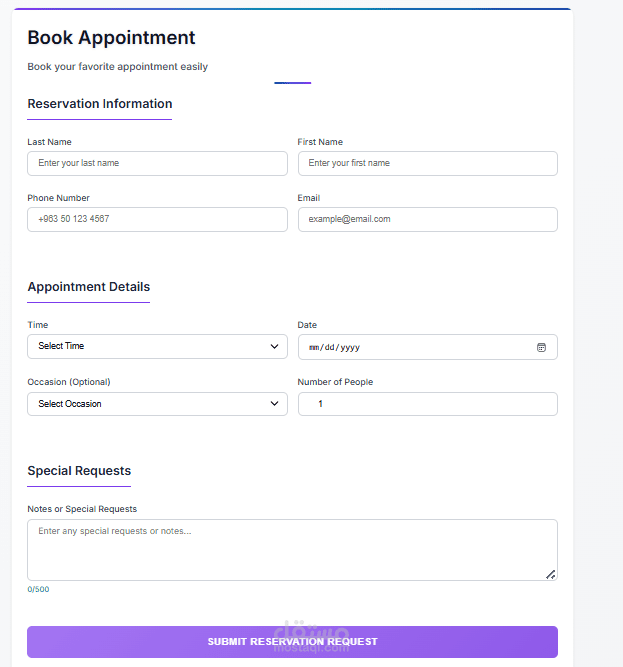This screenshot has width=623, height=667.
Task: Click the "Number of People" label text
Action: point(335,382)
